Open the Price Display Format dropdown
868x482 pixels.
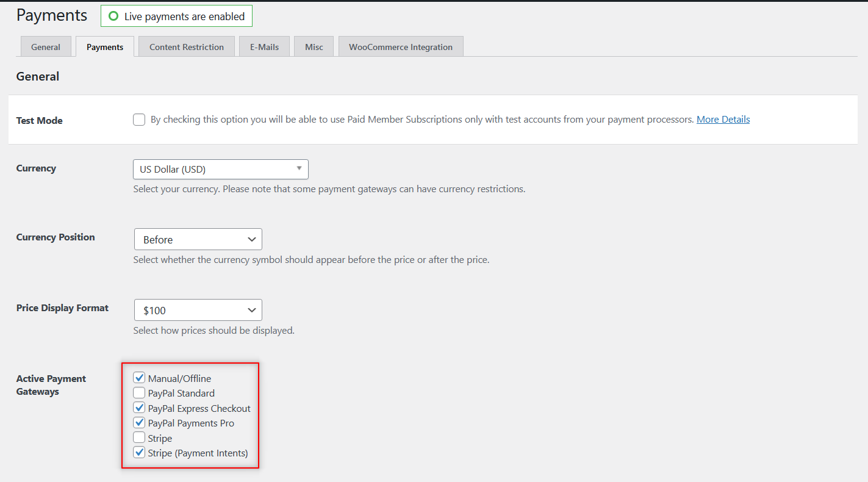pyautogui.click(x=198, y=310)
